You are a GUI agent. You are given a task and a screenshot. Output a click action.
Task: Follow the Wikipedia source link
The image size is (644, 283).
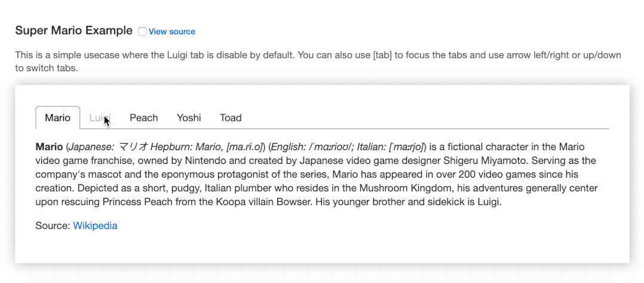pyautogui.click(x=95, y=226)
